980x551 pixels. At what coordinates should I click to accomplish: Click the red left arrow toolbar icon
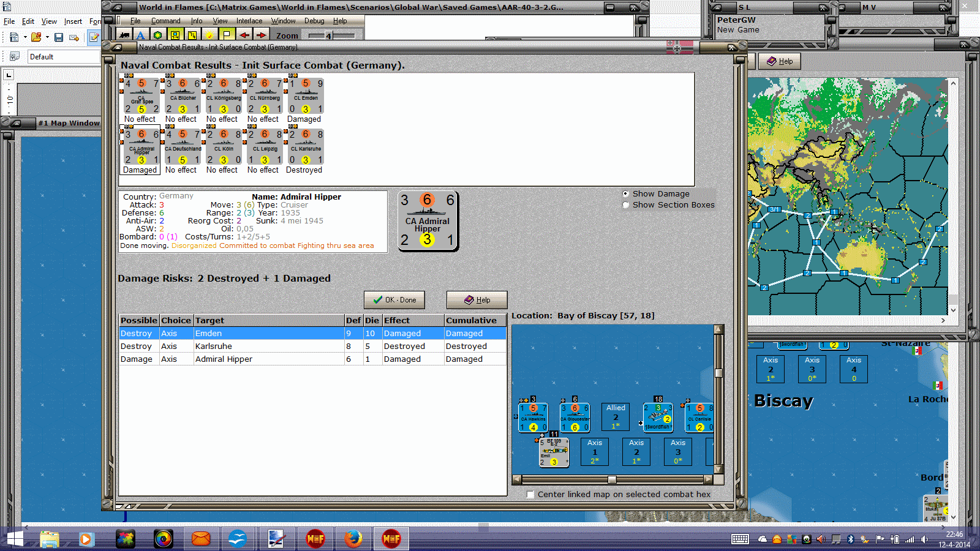point(244,36)
